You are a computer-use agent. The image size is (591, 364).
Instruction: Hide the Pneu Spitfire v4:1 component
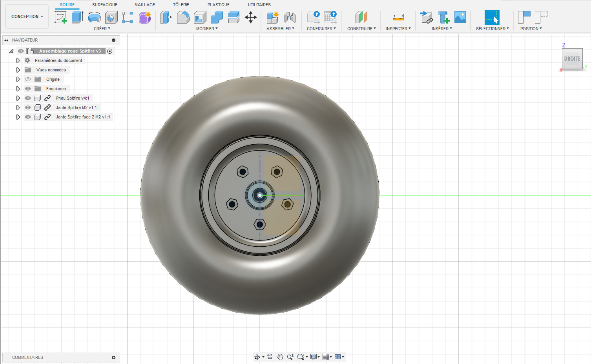(x=28, y=98)
